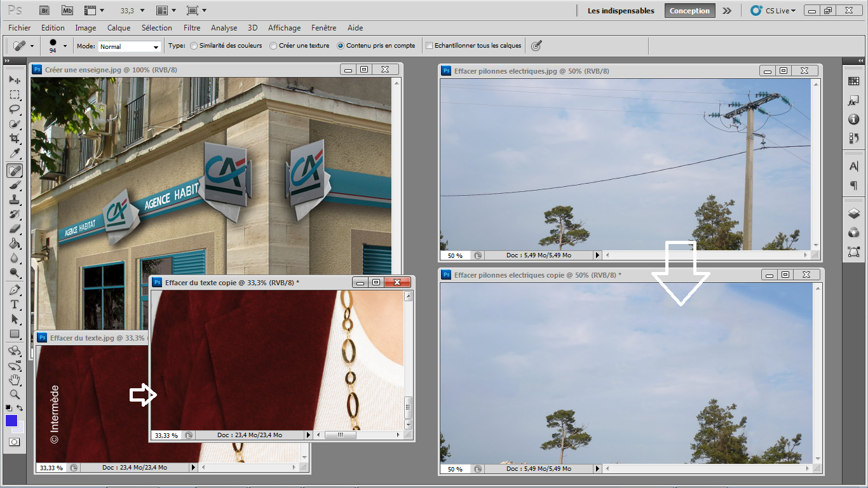The image size is (868, 488).
Task: Open the Fenêtre menu
Action: pos(324,28)
